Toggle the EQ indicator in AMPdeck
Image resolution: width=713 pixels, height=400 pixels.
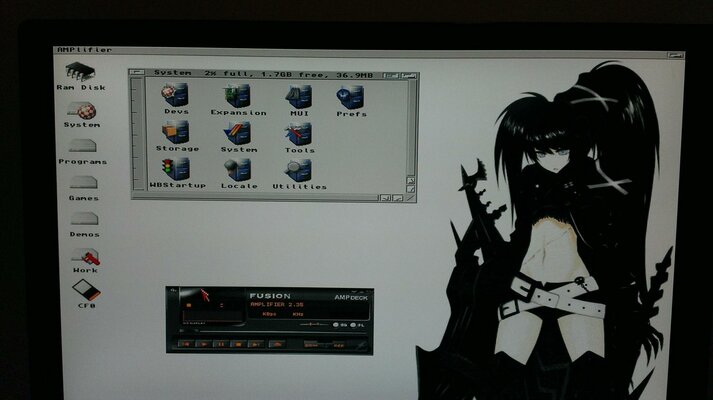click(x=340, y=325)
